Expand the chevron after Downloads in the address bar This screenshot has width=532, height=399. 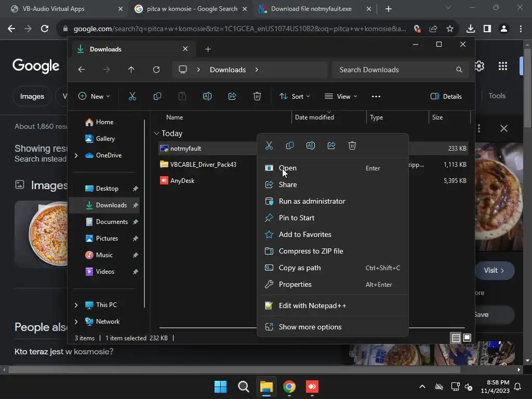click(257, 70)
